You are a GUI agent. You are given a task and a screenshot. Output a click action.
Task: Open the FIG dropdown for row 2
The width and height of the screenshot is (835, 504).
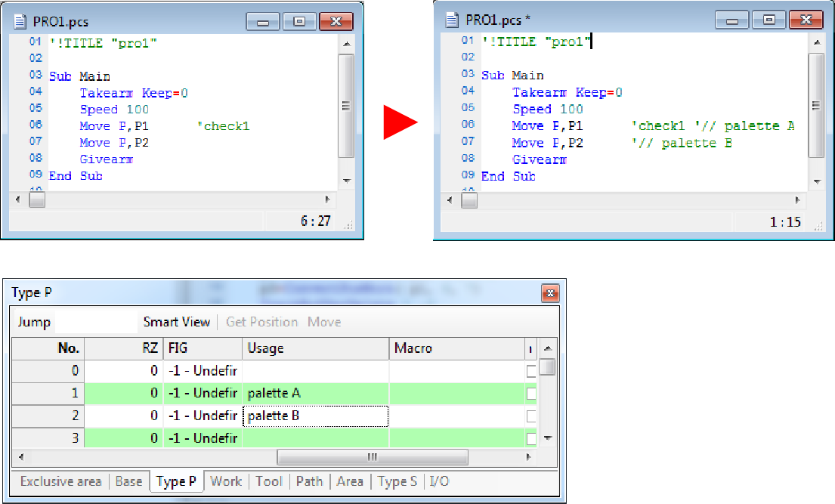coord(202,416)
